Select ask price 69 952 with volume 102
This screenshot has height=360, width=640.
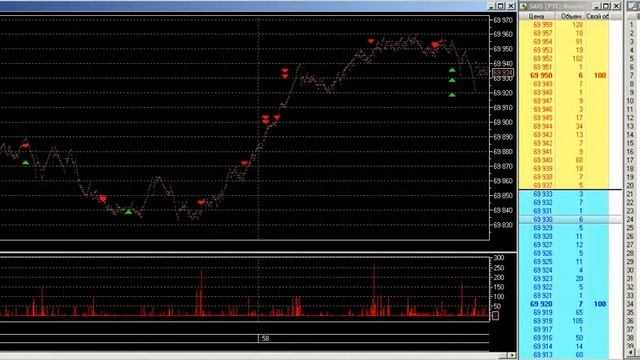564,59
